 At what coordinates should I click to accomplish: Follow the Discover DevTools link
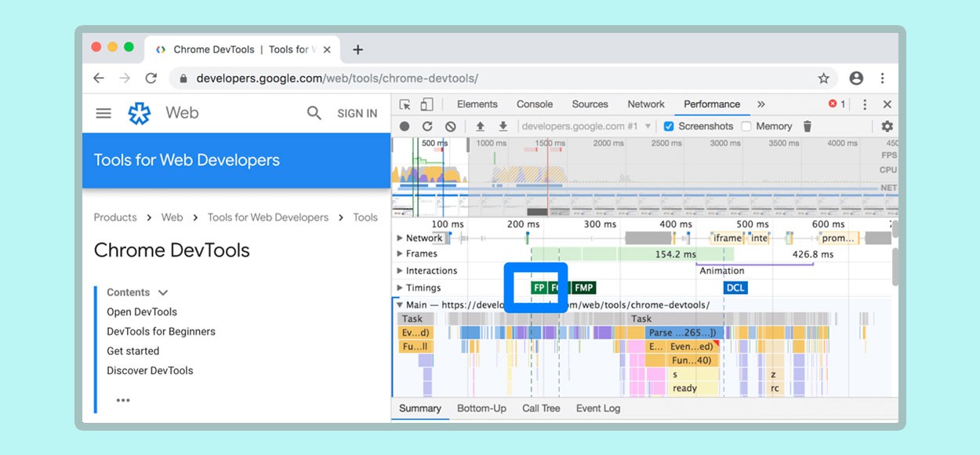pos(150,371)
